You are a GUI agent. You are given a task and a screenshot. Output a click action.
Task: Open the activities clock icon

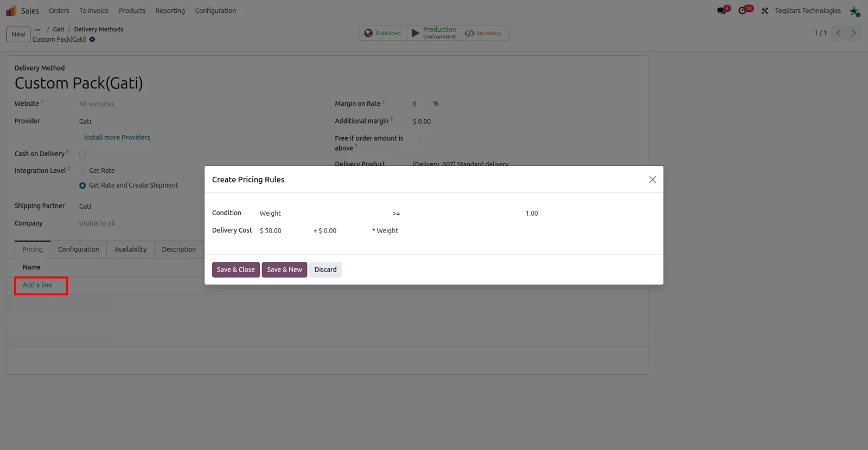pyautogui.click(x=743, y=10)
